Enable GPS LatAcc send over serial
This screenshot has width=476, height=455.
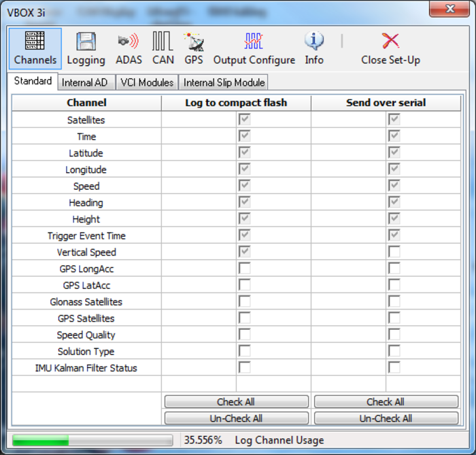394,285
